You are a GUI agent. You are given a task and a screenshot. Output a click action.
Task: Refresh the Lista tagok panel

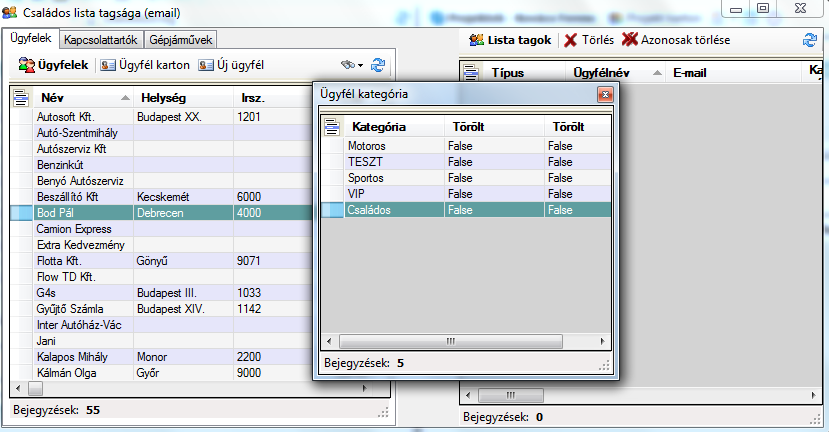tap(809, 40)
